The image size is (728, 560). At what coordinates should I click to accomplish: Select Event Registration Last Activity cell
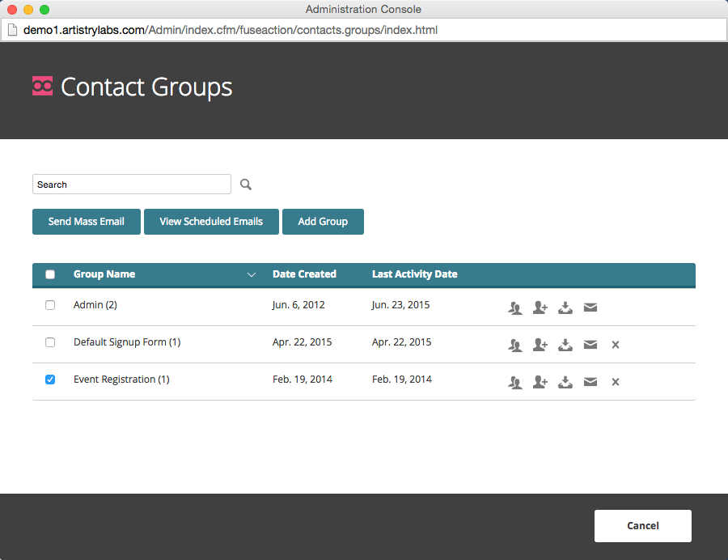(x=401, y=380)
